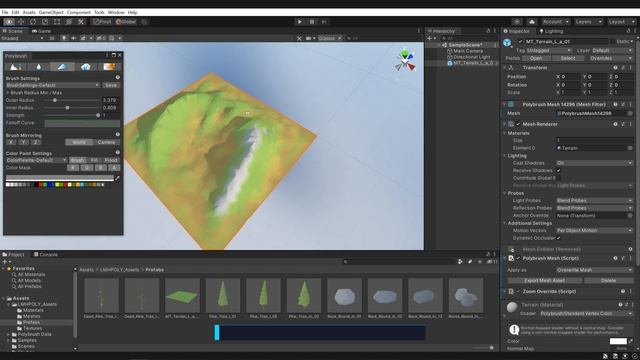
Task: Toggle R channel in Color Mask
Action: coord(73,168)
